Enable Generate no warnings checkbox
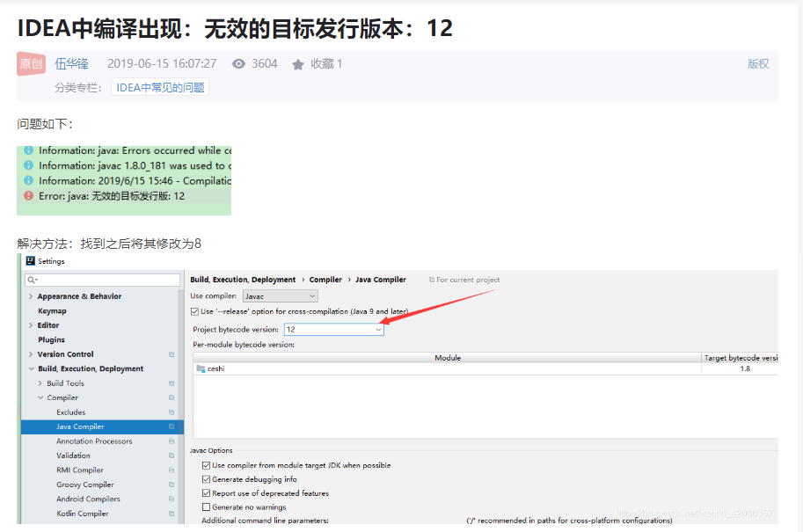This screenshot has width=803, height=532. click(x=206, y=506)
